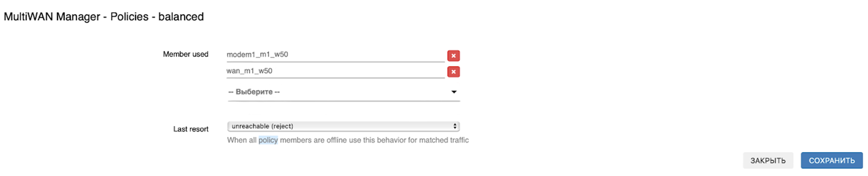Screen dimensions: 868x176
Task: Click the Last resort select arrows
Action: tap(455, 126)
